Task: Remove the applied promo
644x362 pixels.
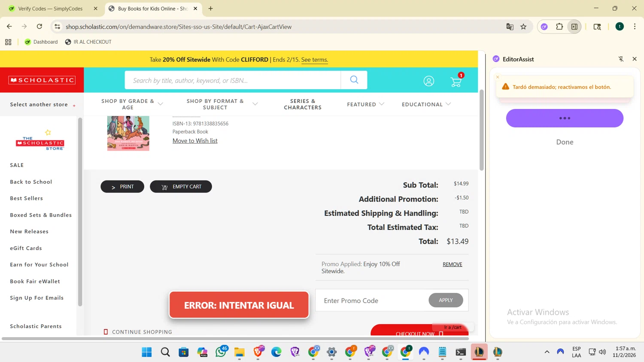Action: 453,264
